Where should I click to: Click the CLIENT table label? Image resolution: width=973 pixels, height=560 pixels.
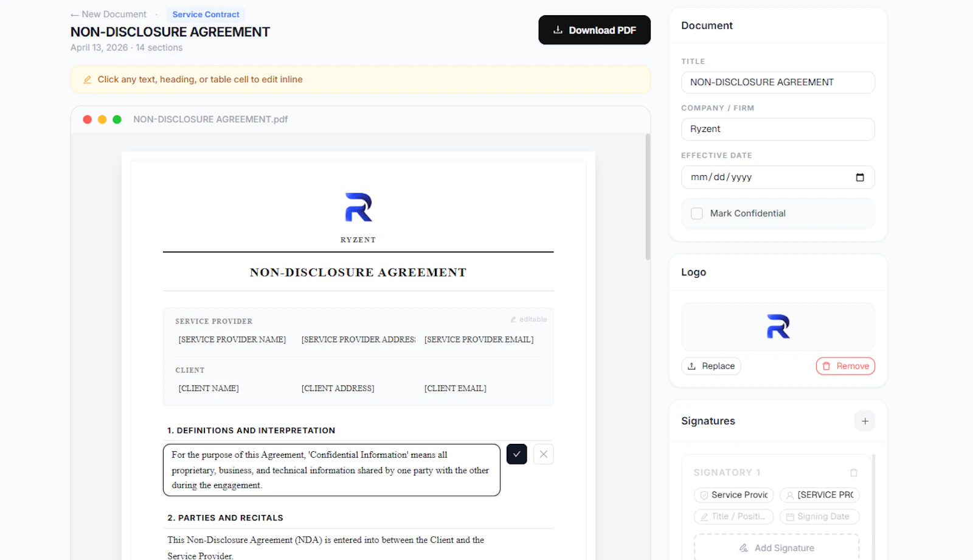pos(190,370)
